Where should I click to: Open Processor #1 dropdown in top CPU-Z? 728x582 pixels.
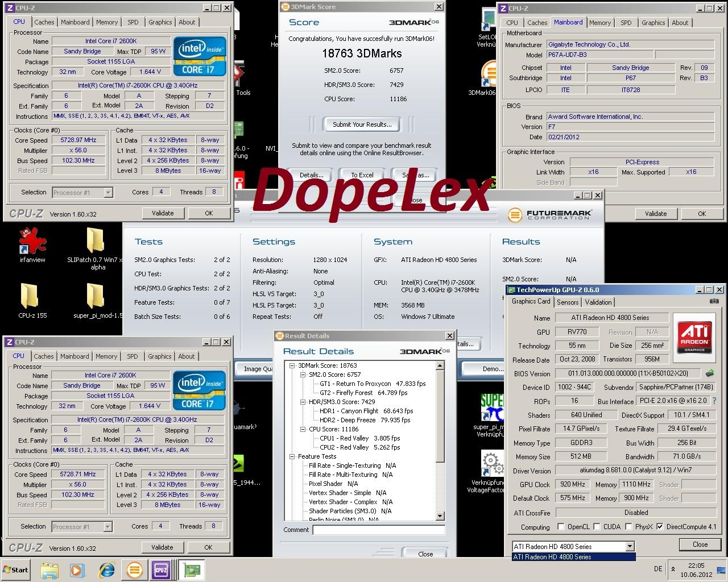tap(108, 193)
